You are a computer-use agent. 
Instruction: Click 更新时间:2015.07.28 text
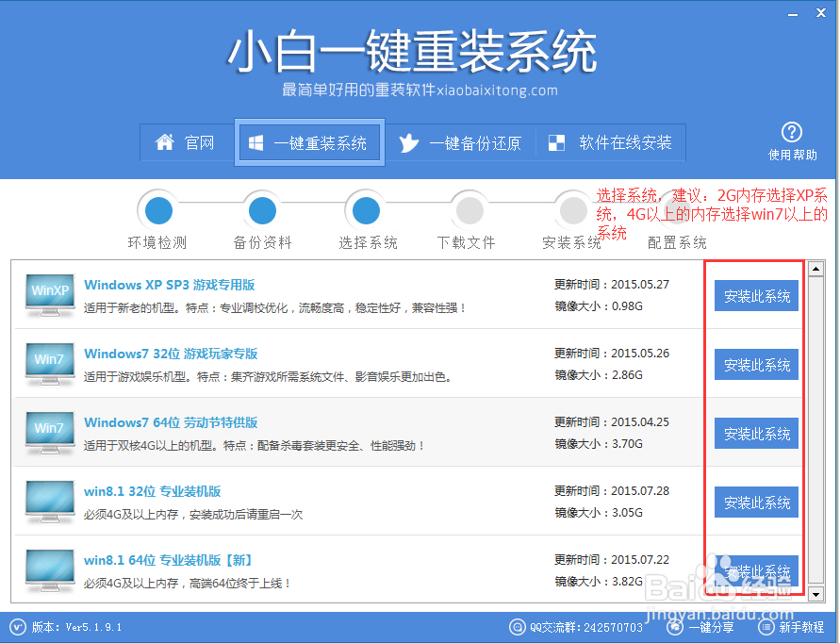[x=612, y=491]
